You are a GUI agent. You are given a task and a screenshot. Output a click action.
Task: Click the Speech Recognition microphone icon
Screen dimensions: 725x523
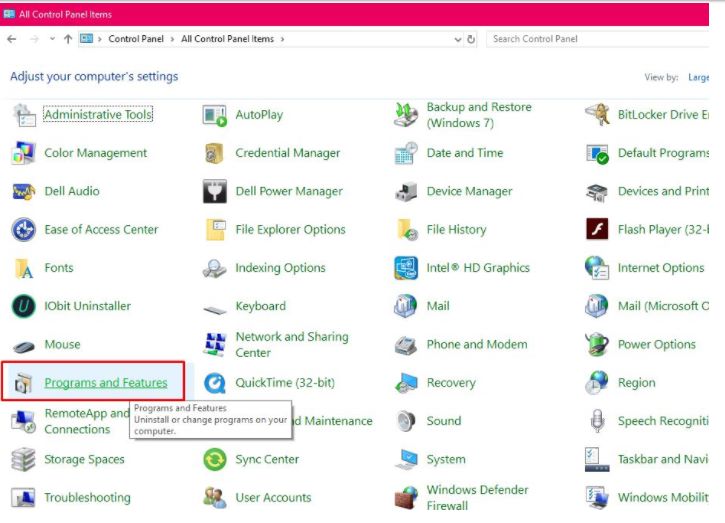(x=597, y=421)
